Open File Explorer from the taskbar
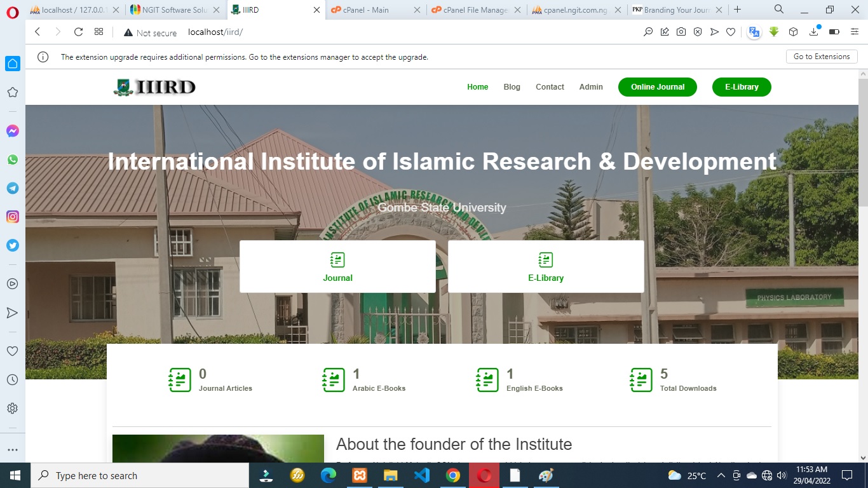This screenshot has width=868, height=488. click(390, 475)
